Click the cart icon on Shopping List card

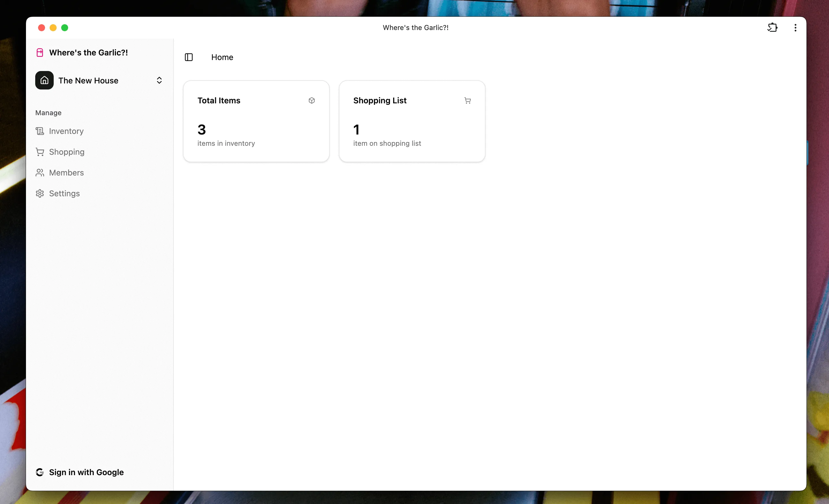(468, 101)
